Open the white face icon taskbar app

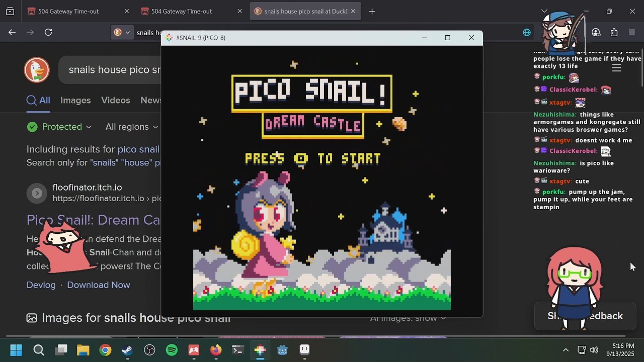(304, 350)
